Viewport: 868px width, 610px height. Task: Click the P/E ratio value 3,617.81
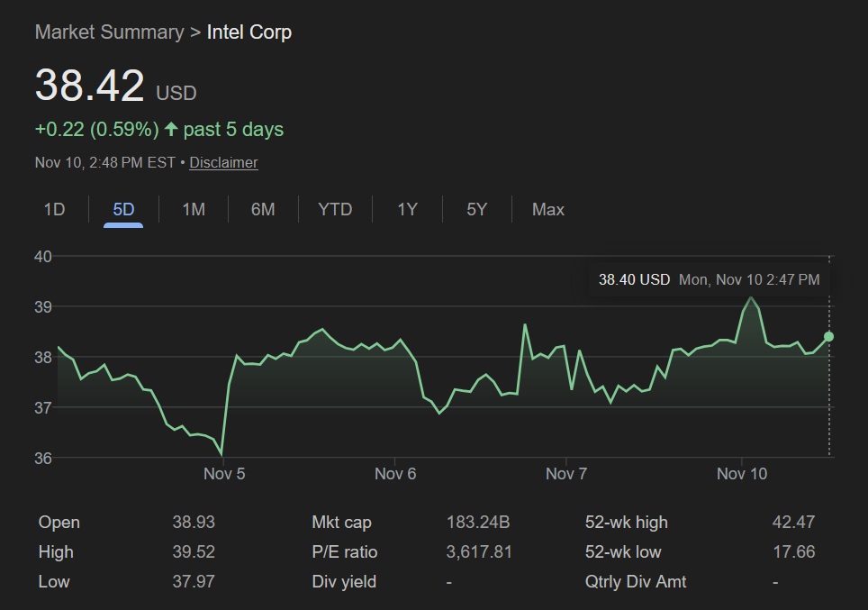[x=479, y=552]
